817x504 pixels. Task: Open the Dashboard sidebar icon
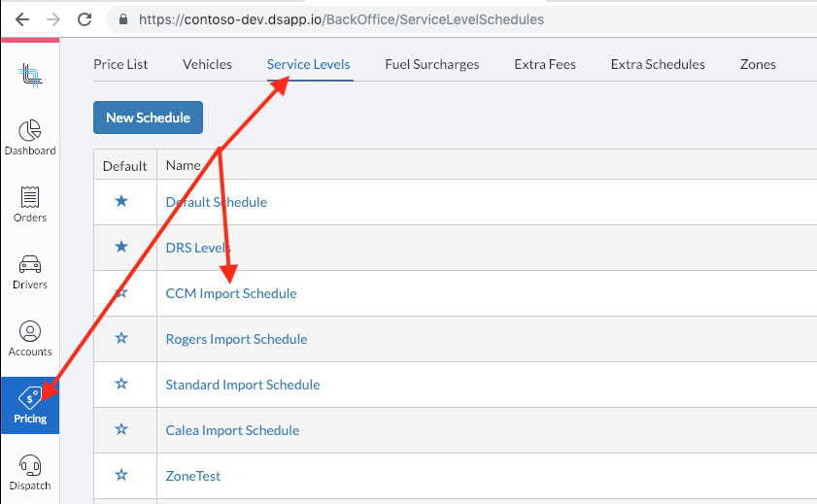[x=30, y=130]
